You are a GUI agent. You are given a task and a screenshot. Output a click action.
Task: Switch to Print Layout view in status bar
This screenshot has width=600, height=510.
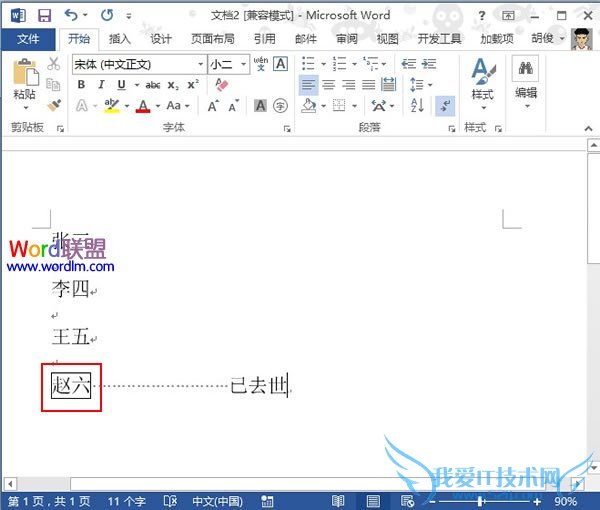click(373, 501)
